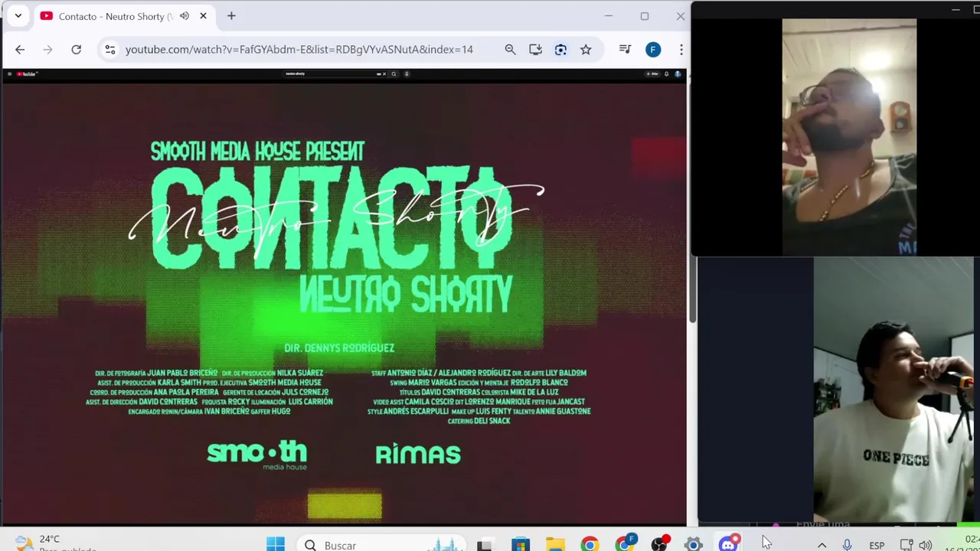
Task: Minimize the Chrome window
Action: [609, 16]
